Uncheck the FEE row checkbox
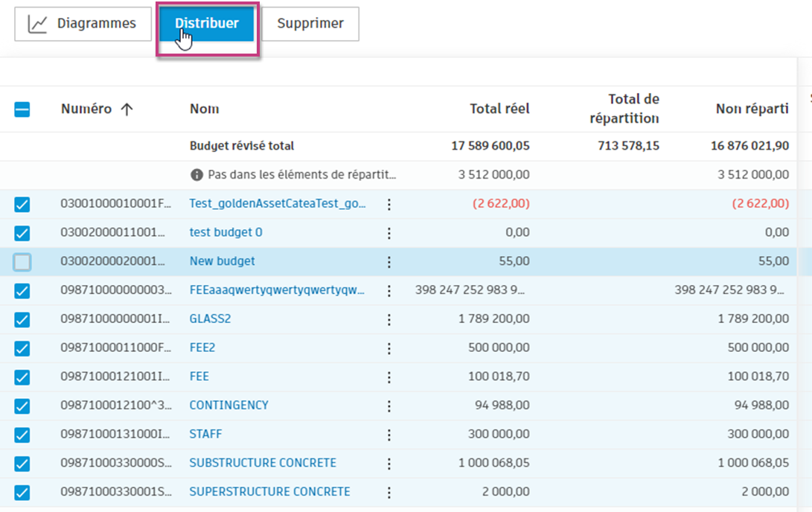This screenshot has width=812, height=512. pyautogui.click(x=22, y=377)
